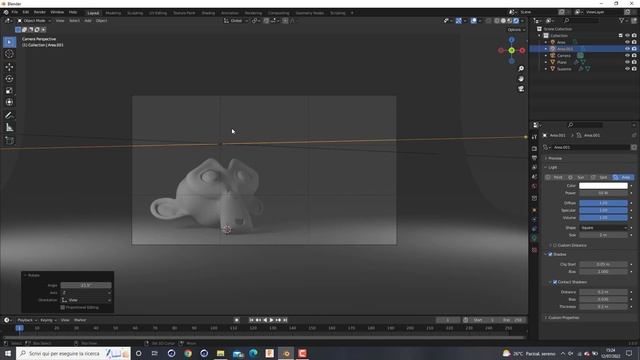Screen dimensions: 640x360
Task: Open the Tool properties tab icon
Action: tap(534, 137)
